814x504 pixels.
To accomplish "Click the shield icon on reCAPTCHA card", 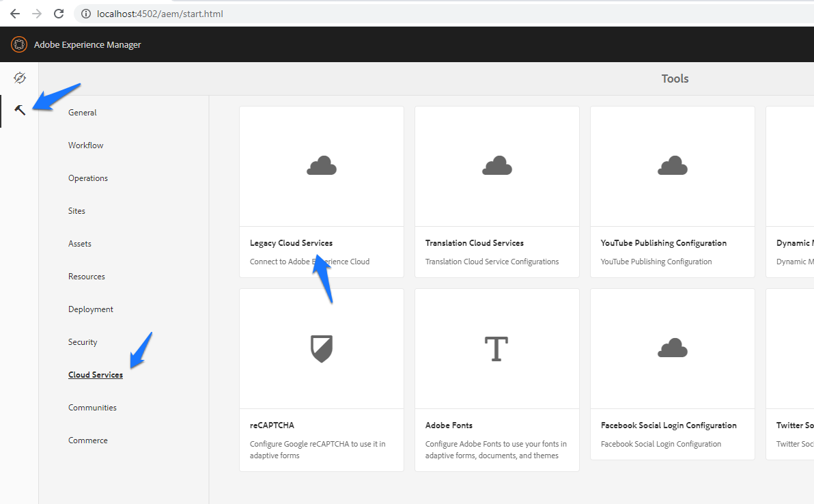I will 321,348.
